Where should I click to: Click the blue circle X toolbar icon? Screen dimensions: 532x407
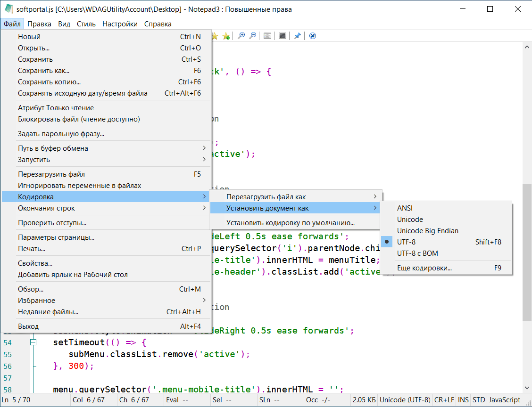(312, 36)
